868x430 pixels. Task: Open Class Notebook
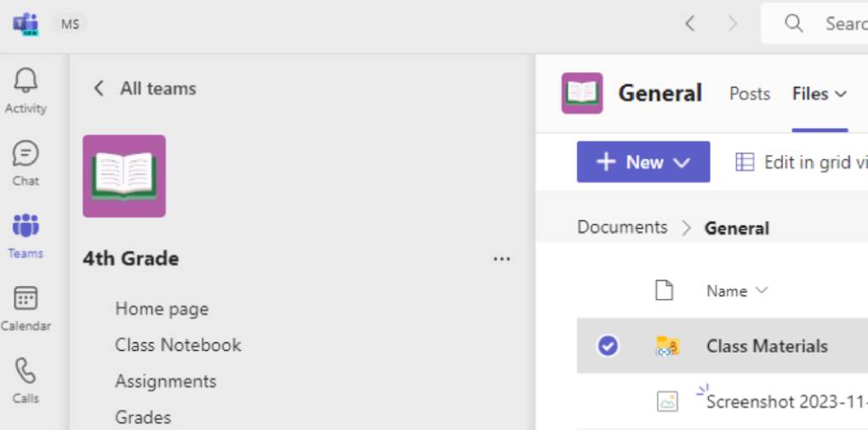(178, 345)
